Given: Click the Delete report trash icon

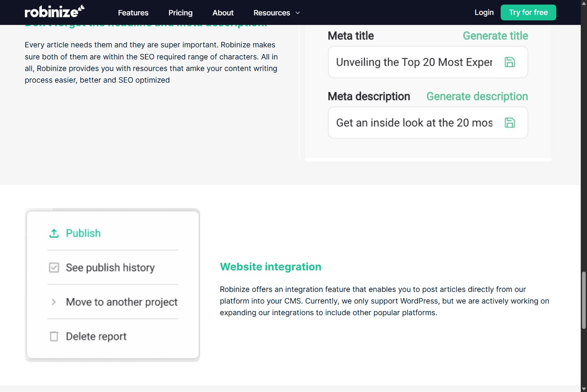Looking at the screenshot, I should [54, 336].
